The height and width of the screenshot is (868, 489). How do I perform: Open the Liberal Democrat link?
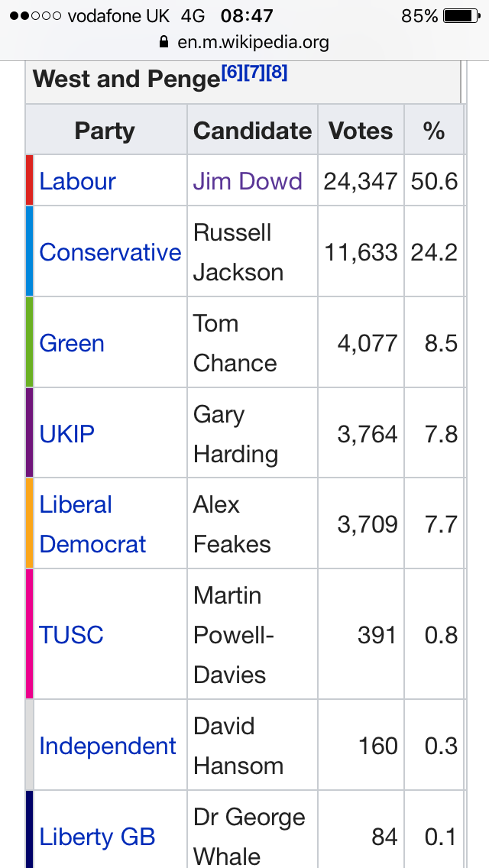(92, 524)
